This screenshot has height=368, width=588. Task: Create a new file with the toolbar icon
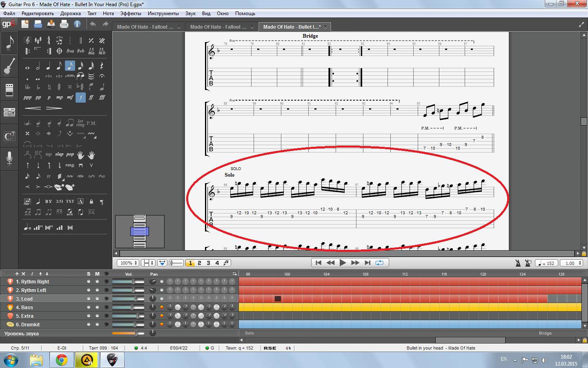[x=25, y=24]
